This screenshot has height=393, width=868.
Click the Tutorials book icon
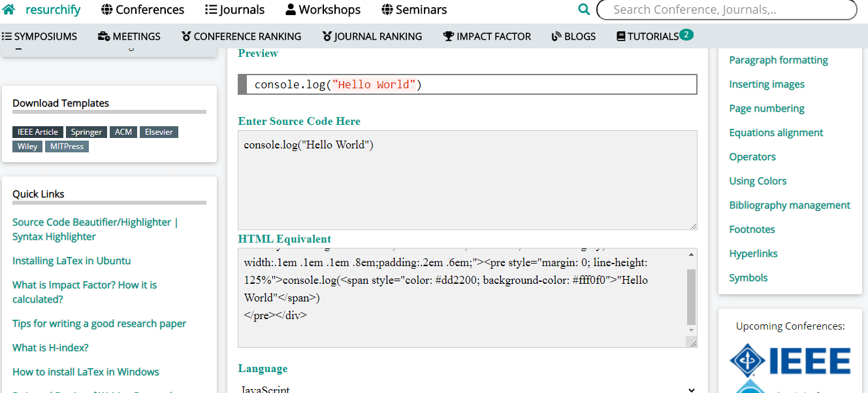pyautogui.click(x=621, y=37)
